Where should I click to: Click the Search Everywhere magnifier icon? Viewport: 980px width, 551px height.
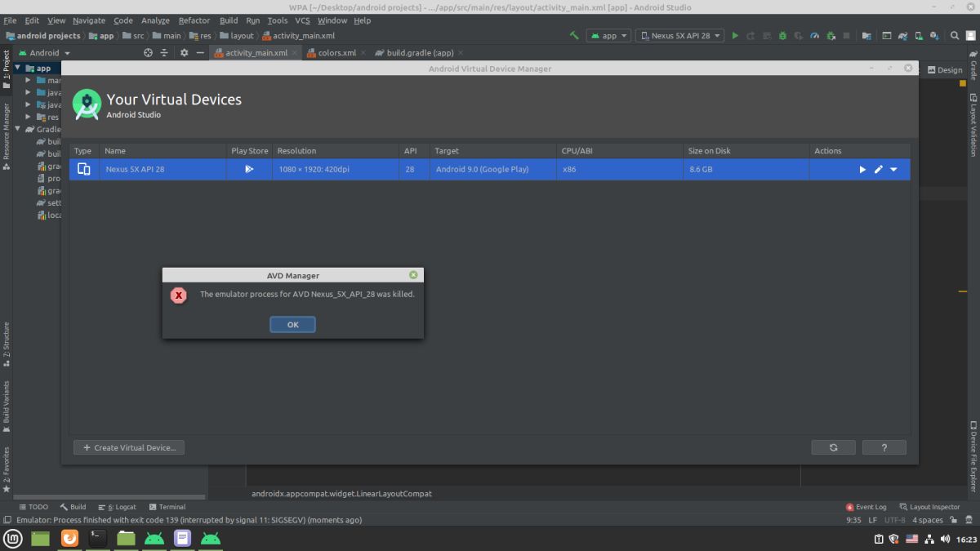click(955, 36)
